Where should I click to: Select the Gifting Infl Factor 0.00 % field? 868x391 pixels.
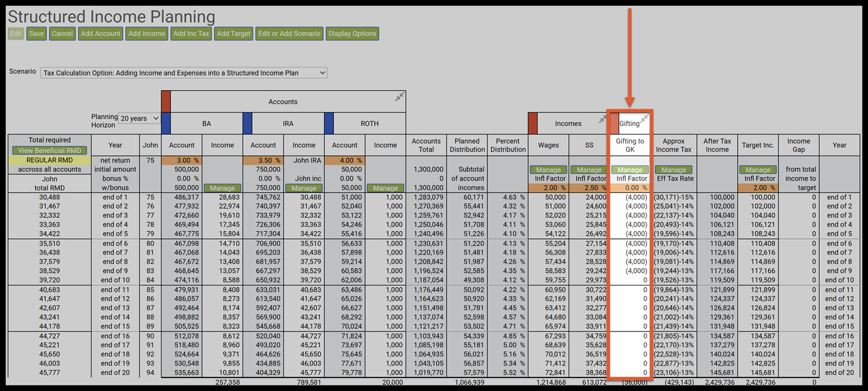pos(630,188)
